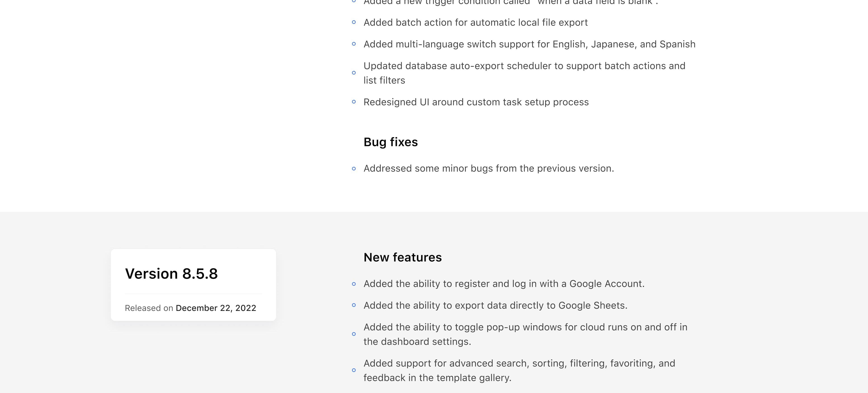Click 'Addressed some minor bugs' sentence

coord(489,168)
